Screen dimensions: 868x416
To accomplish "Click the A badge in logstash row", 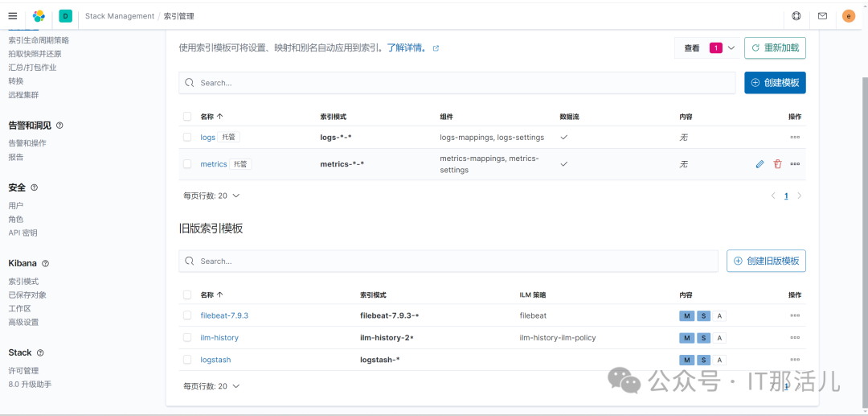I will point(719,360).
